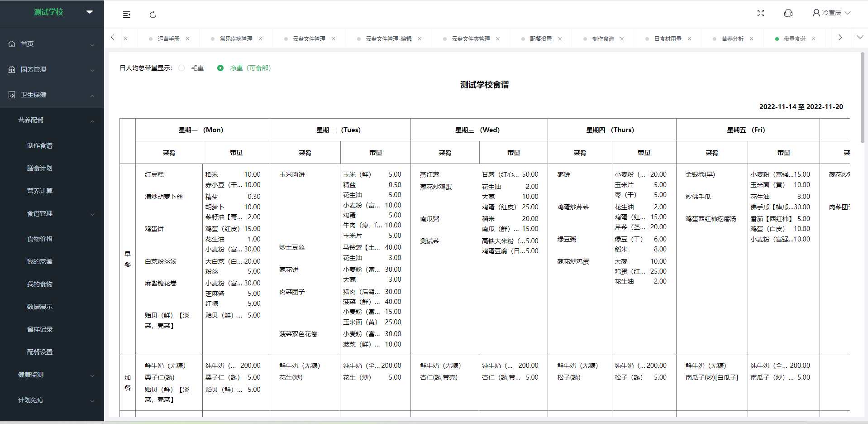Switch to the 云盘文件夹管理 tab
Viewport: 868px width, 424px height.
[471, 39]
